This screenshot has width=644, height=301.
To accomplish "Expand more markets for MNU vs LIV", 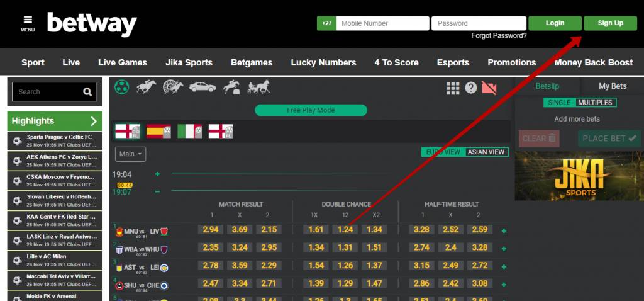I will [x=504, y=231].
